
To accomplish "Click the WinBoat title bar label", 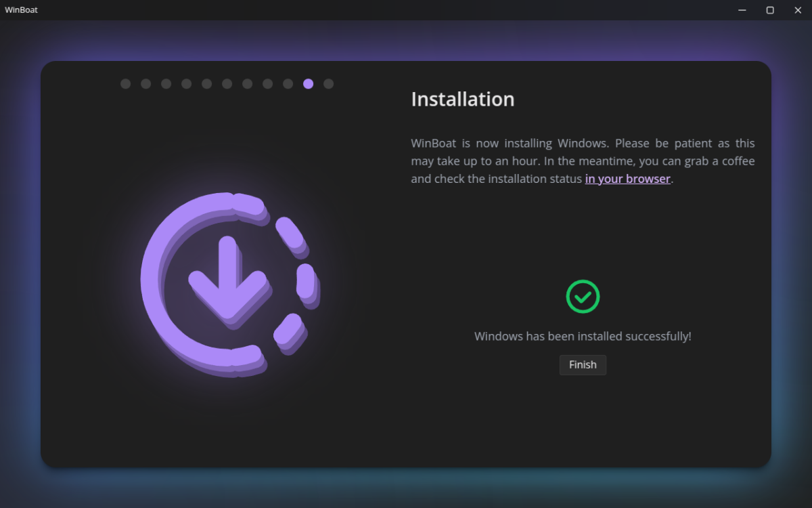I will (21, 9).
